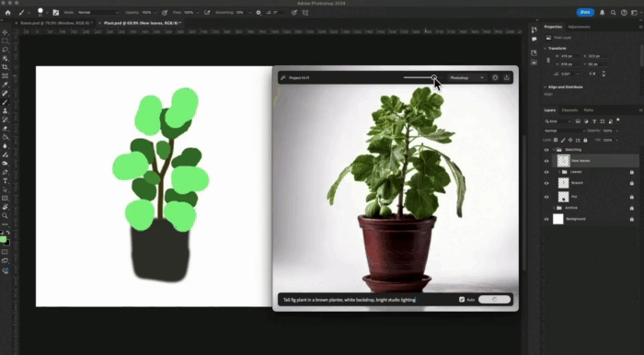This screenshot has height=355, width=644.
Task: Hide the Branch layer
Action: click(x=546, y=183)
